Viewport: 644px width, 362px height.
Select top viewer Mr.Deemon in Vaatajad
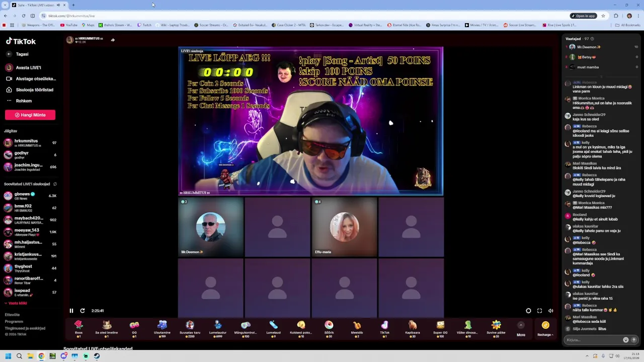601,47
